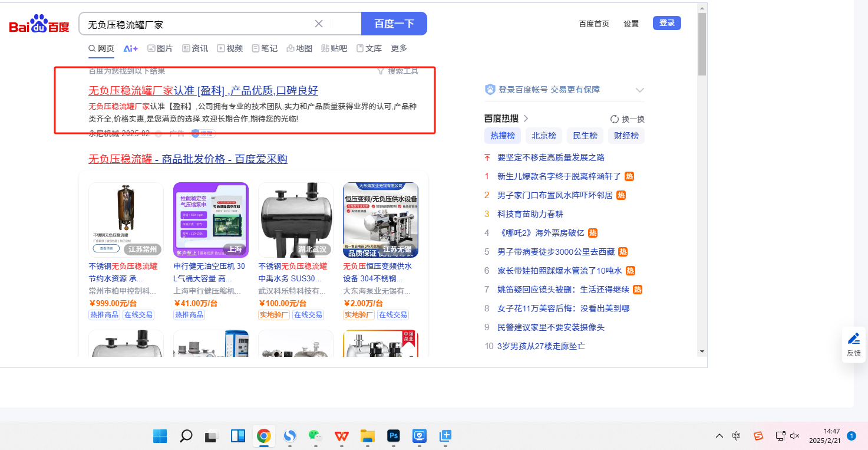
Task: Click the Baidu logo
Action: pos(39,25)
